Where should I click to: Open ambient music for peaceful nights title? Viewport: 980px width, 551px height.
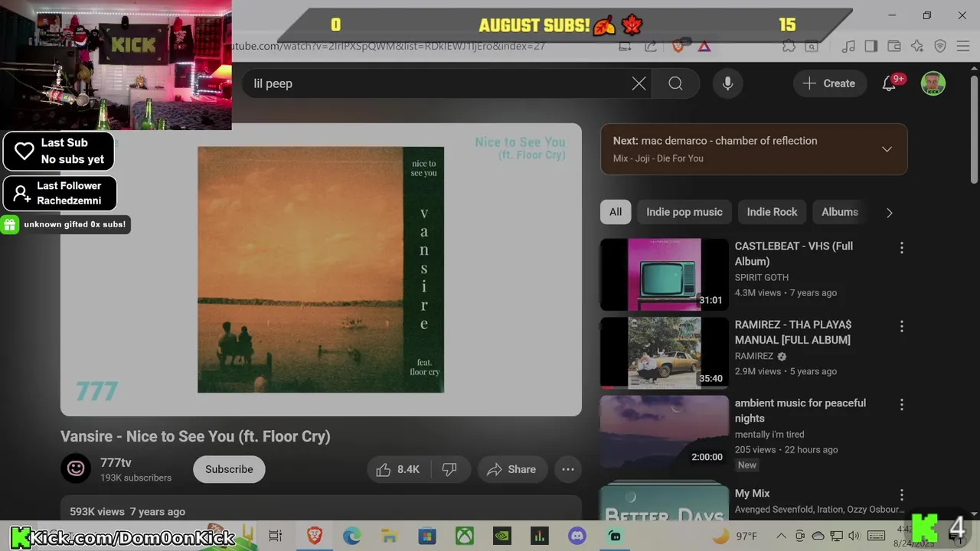click(800, 410)
